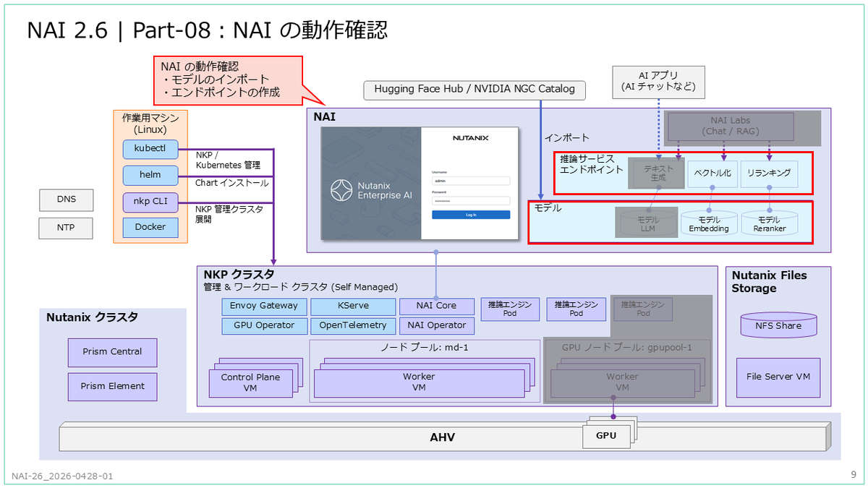This screenshot has width=868, height=488.
Task: Click the Control Plane VM box
Action: (x=251, y=382)
